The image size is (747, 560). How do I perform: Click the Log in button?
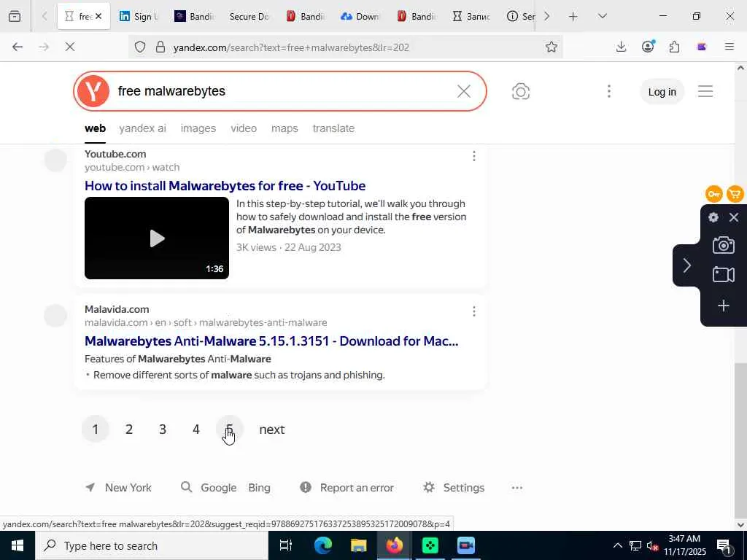pyautogui.click(x=662, y=92)
